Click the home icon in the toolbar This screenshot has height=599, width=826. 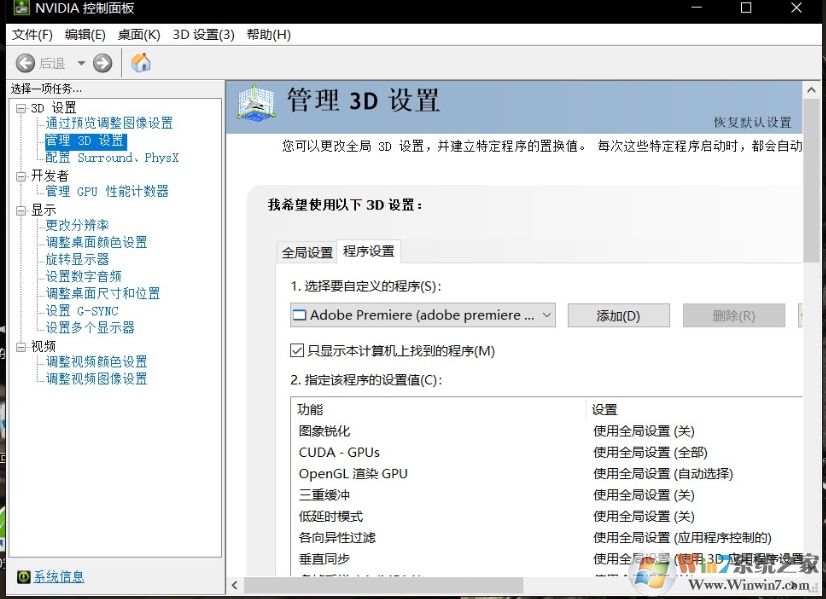(140, 62)
